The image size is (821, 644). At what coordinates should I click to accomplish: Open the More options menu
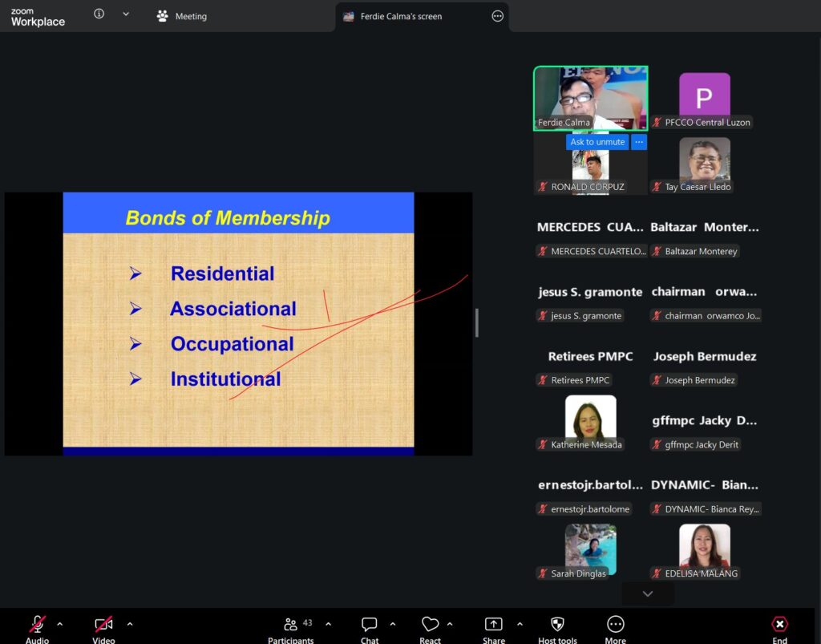coord(616,625)
